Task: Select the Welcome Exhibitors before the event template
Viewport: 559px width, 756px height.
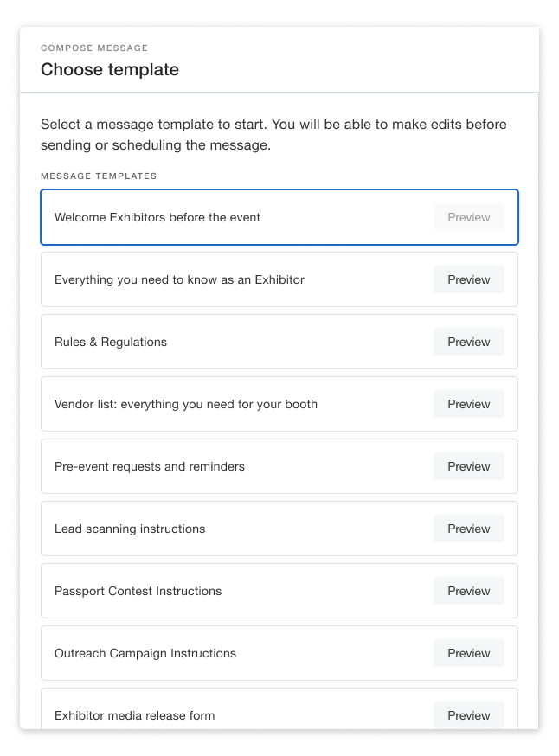Action: [157, 217]
